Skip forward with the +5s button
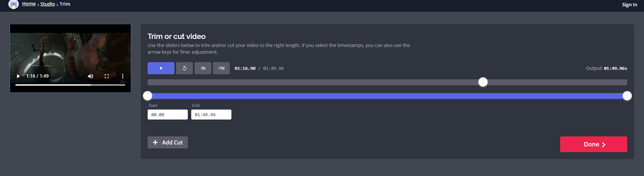The height and width of the screenshot is (176, 644). click(221, 68)
